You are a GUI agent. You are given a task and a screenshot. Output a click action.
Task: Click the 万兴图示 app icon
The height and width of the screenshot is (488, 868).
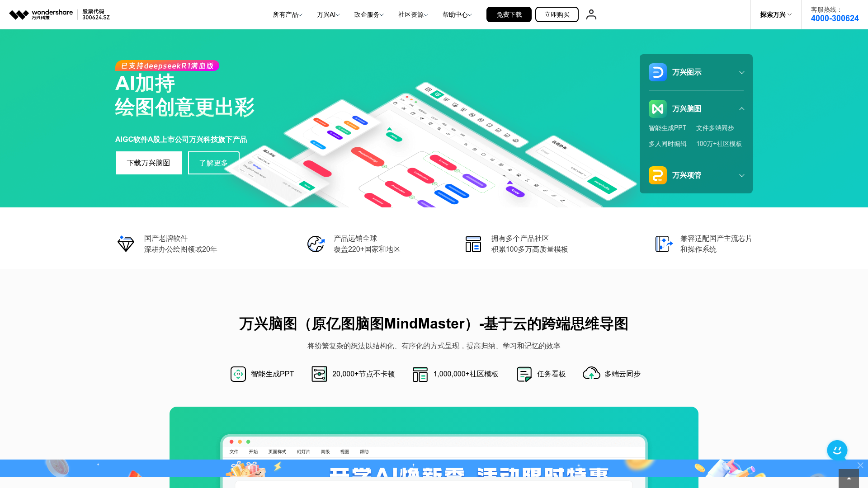(x=657, y=72)
